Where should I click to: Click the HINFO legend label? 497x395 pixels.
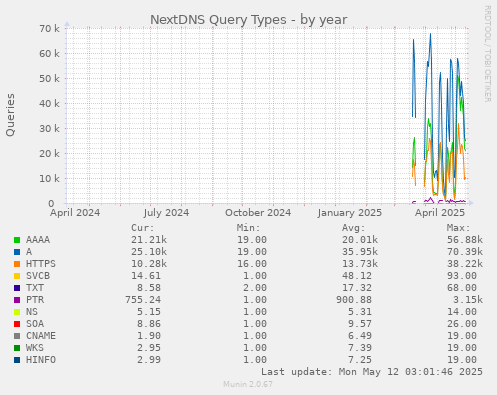[x=41, y=360]
